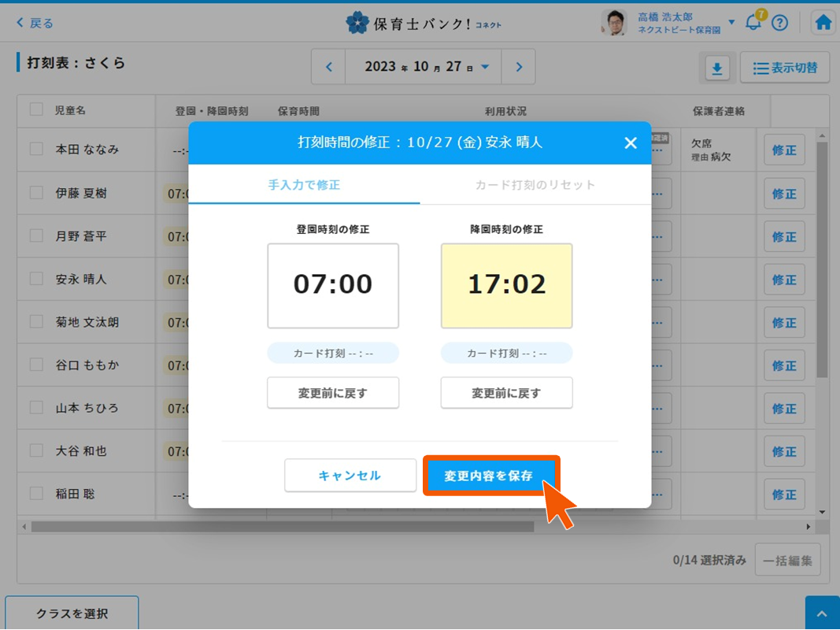
Task: Select checkbox for 山本 ちひろ
Action: (36, 408)
